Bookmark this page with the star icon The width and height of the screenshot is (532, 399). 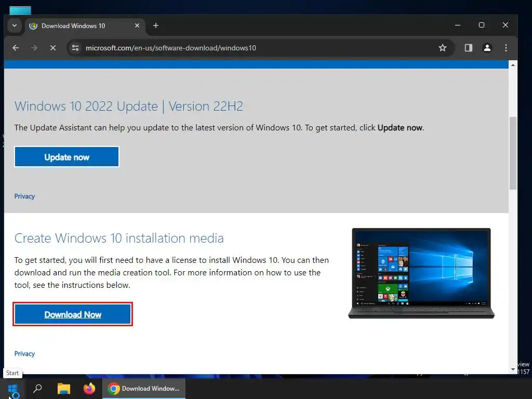click(x=443, y=48)
